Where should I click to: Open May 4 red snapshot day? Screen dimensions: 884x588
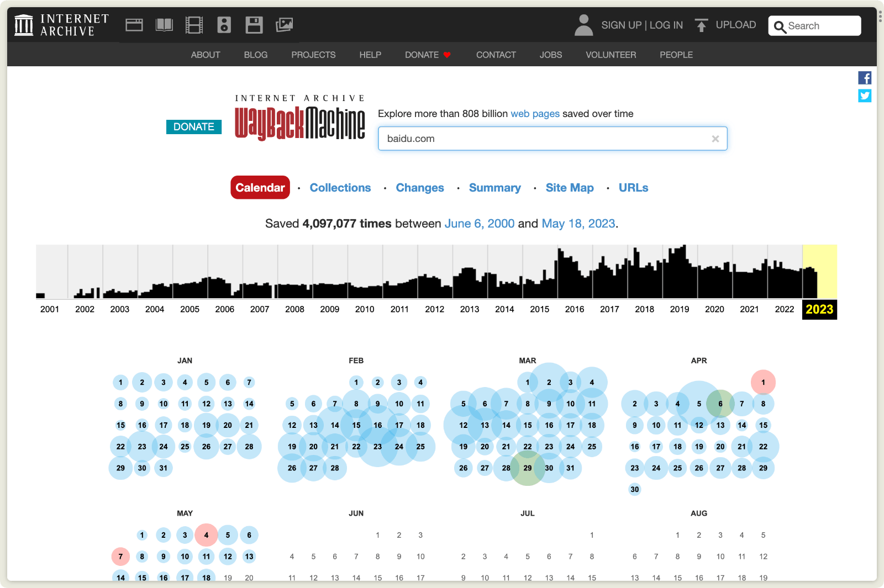click(x=206, y=535)
